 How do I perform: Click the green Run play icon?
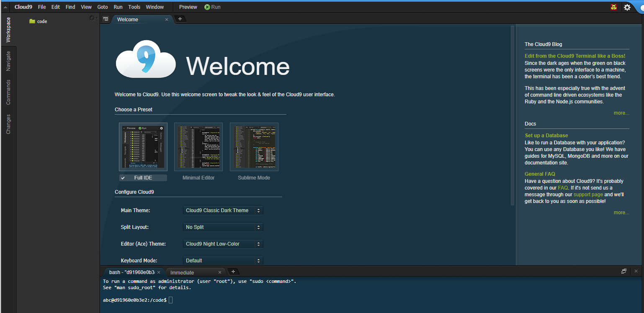point(207,7)
